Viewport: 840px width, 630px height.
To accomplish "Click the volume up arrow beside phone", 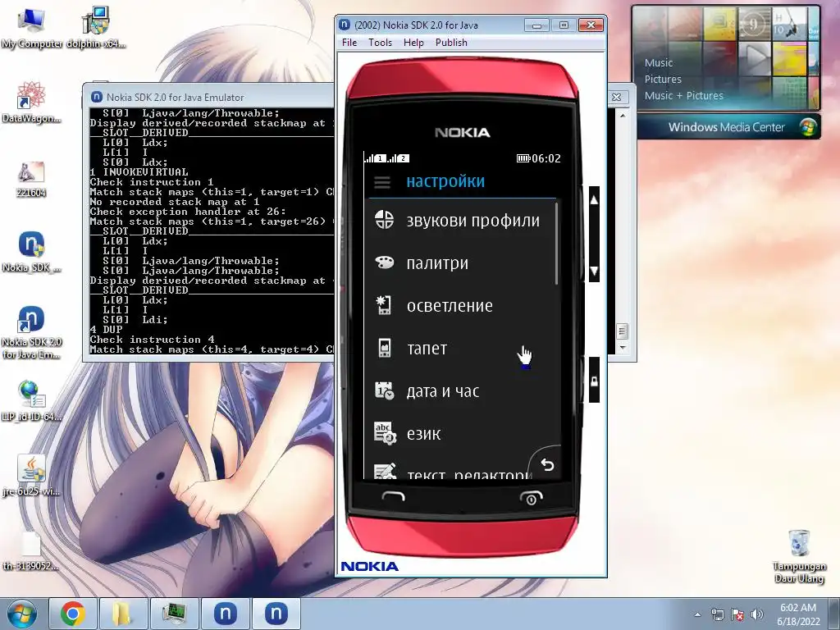I will point(594,200).
